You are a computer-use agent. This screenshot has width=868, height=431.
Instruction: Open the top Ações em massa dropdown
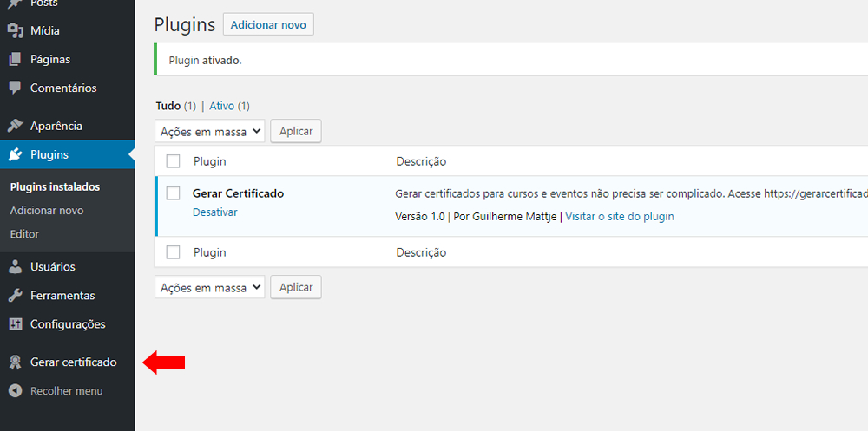(x=210, y=131)
